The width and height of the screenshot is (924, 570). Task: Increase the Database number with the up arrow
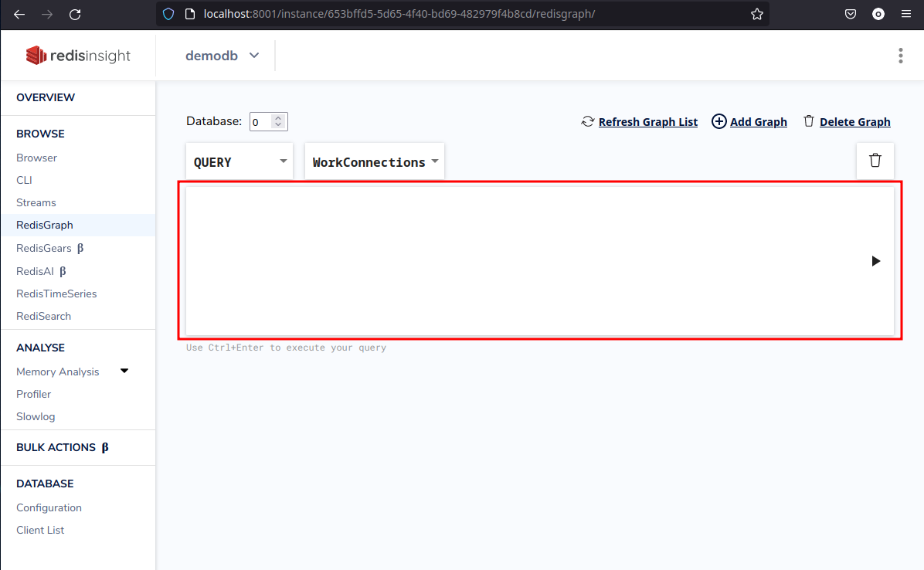[278, 117]
